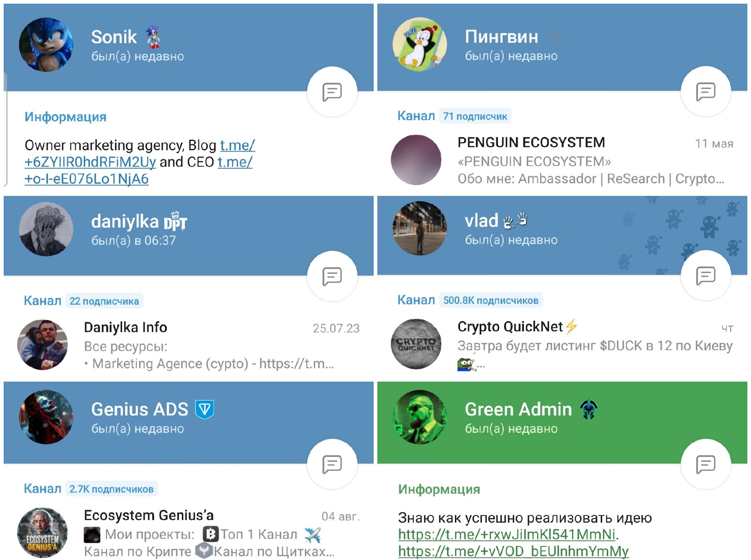Tap message button on Пингвин profile
751x560 pixels.
705,92
